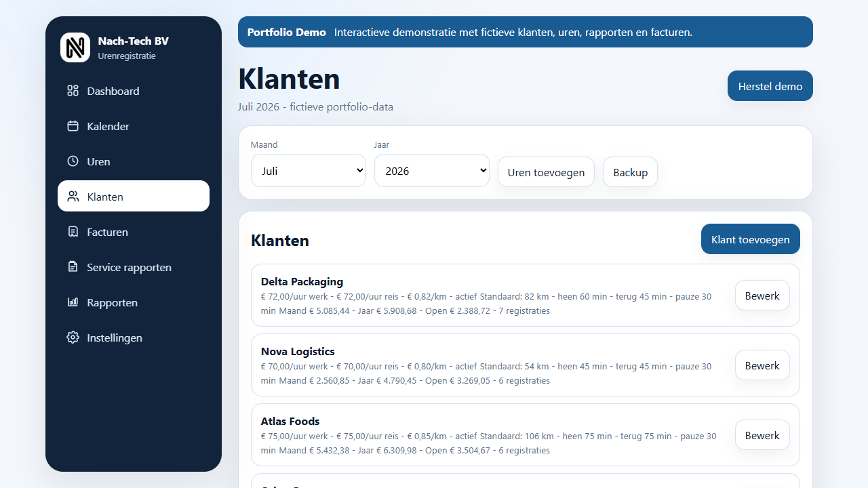Open the Jaar dropdown showing 2026
Viewport: 868px width, 488px height.
(432, 171)
